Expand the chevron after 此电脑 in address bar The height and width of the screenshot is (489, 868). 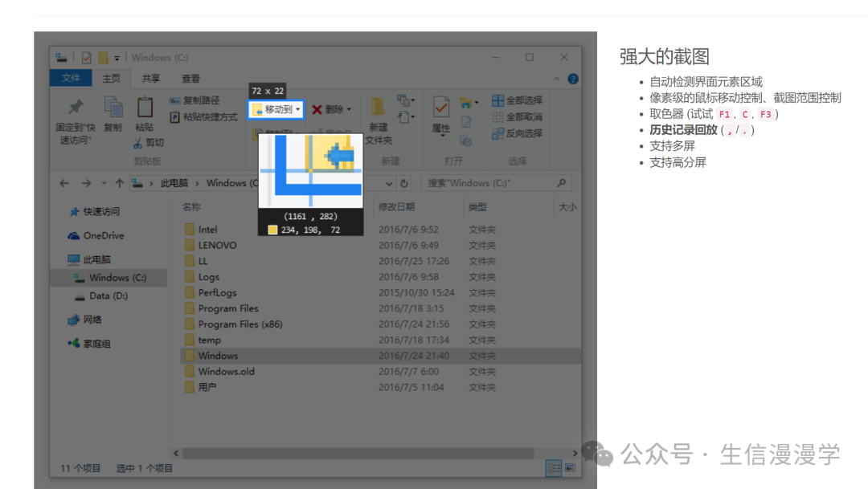[197, 184]
